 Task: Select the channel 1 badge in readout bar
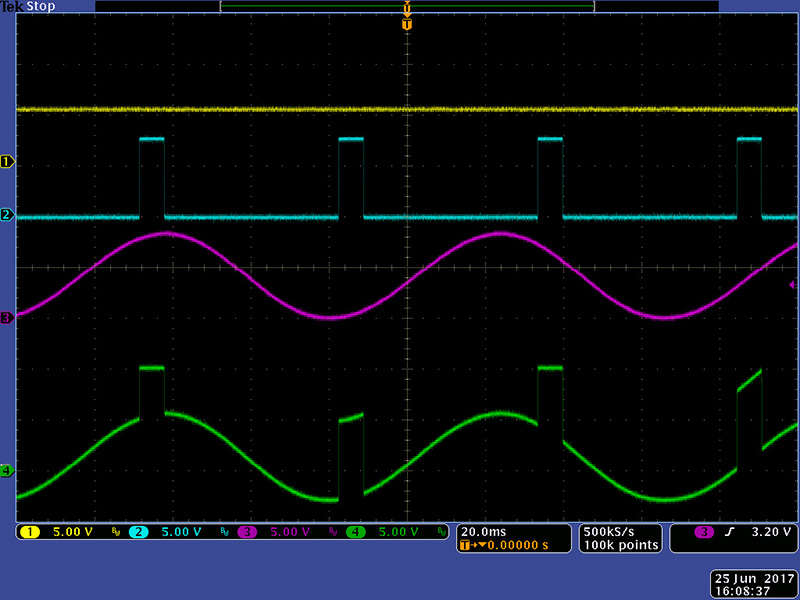[x=30, y=532]
